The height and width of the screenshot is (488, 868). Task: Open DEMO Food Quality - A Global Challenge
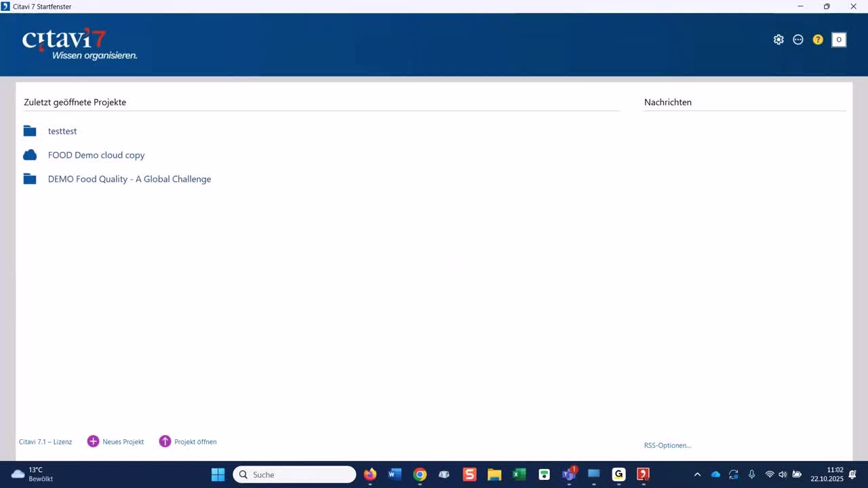(130, 179)
